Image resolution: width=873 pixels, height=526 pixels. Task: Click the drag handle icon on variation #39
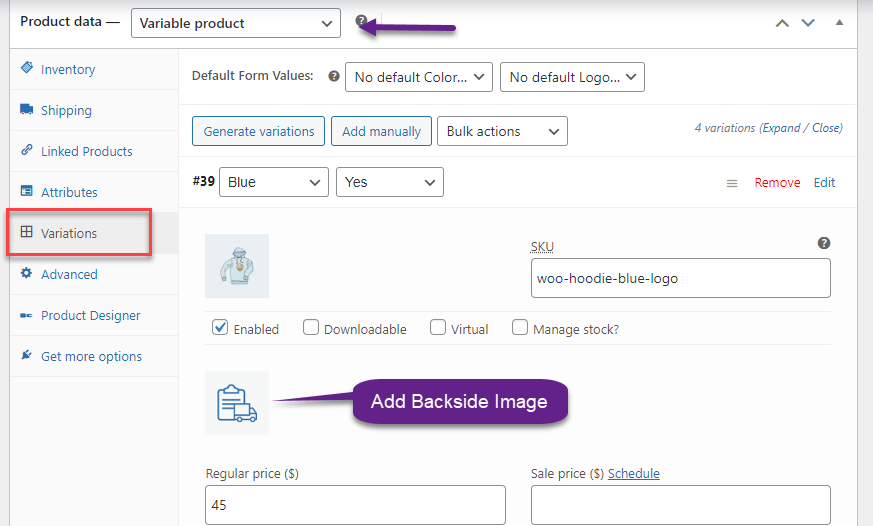(x=732, y=183)
